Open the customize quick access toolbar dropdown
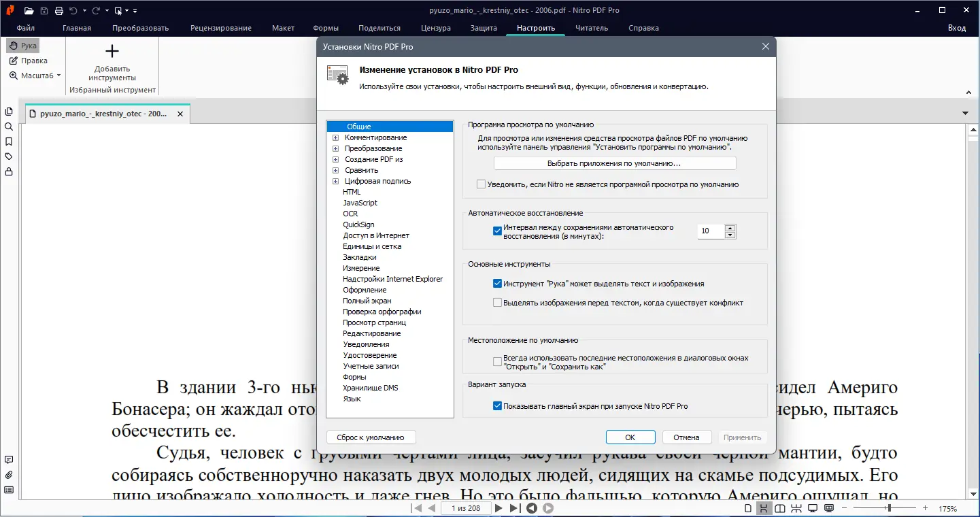This screenshot has height=517, width=980. point(135,11)
